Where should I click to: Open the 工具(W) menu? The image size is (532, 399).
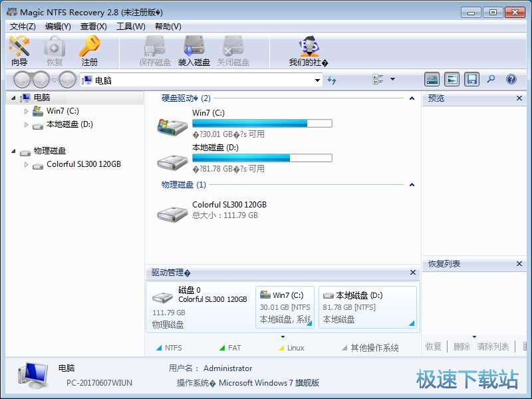tap(130, 27)
